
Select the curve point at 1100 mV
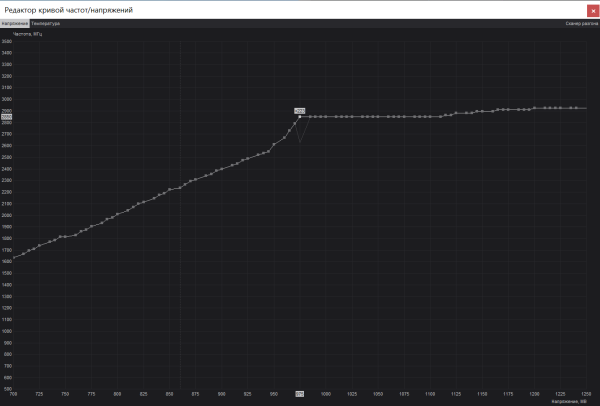(430, 117)
